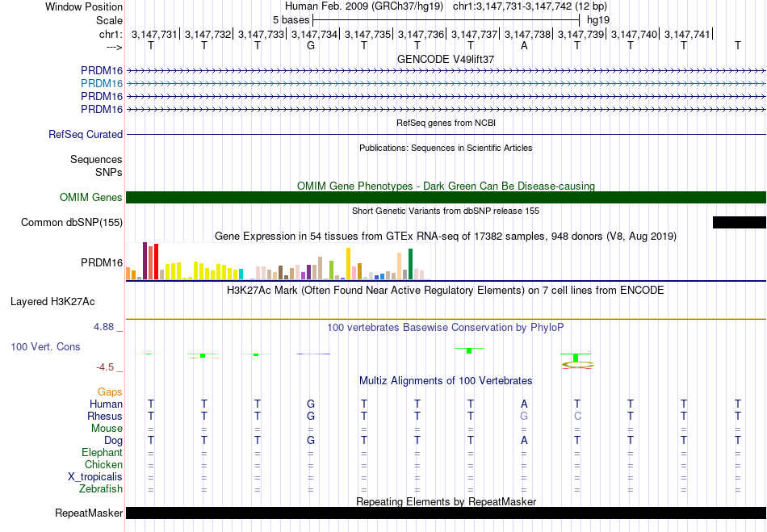
Task: Click the G base in reference sequence row
Action: [x=311, y=46]
